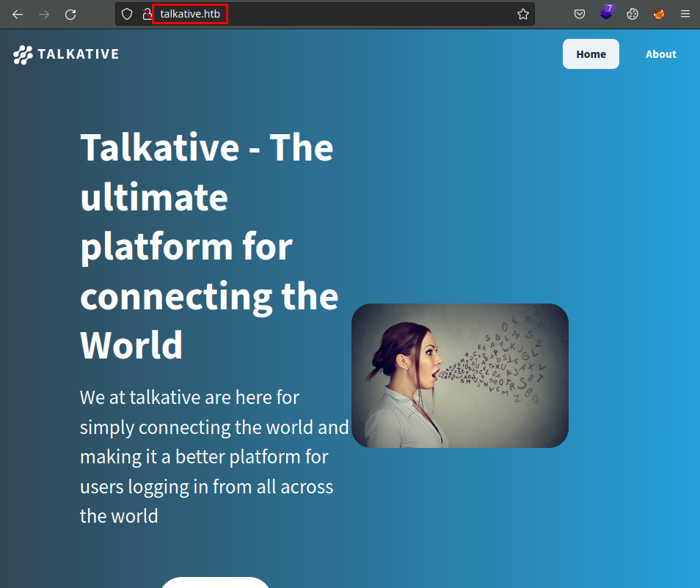The width and height of the screenshot is (700, 588).
Task: Click the red and orange extension icon
Action: tap(658, 14)
